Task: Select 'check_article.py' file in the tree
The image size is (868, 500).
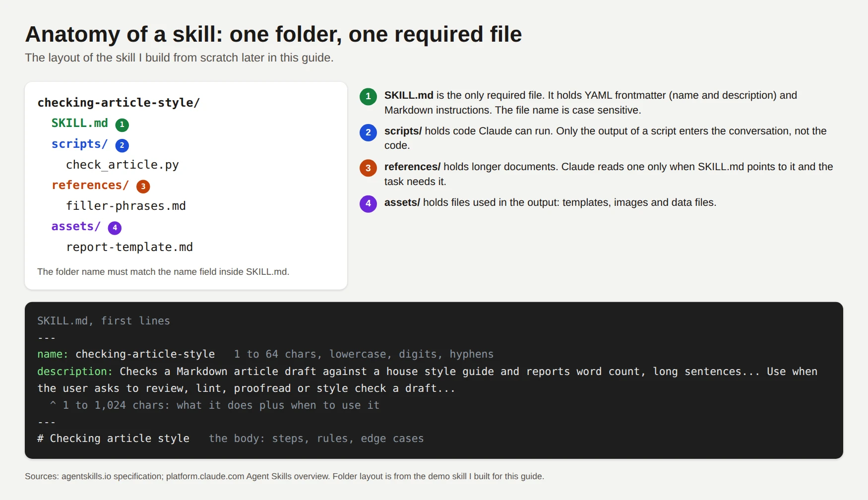Action: coord(123,165)
